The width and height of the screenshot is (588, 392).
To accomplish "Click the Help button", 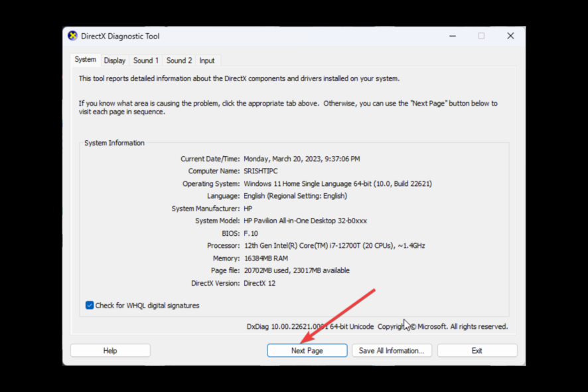I will click(x=110, y=351).
